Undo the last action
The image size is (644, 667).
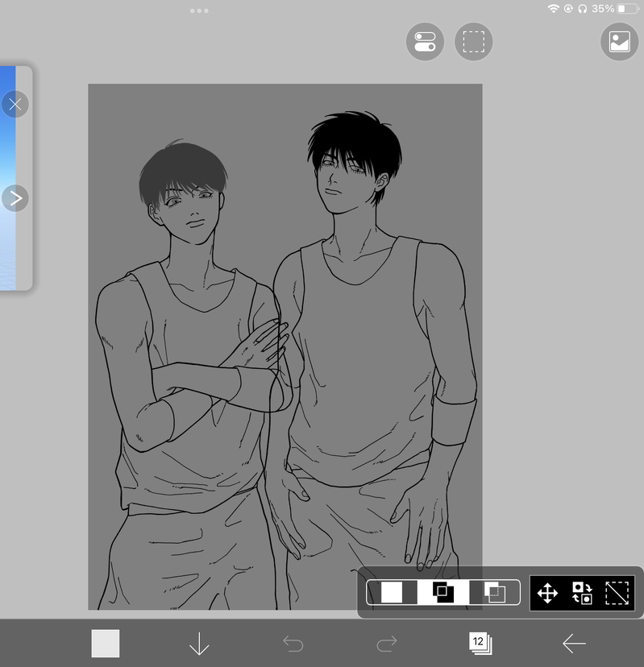tap(293, 644)
